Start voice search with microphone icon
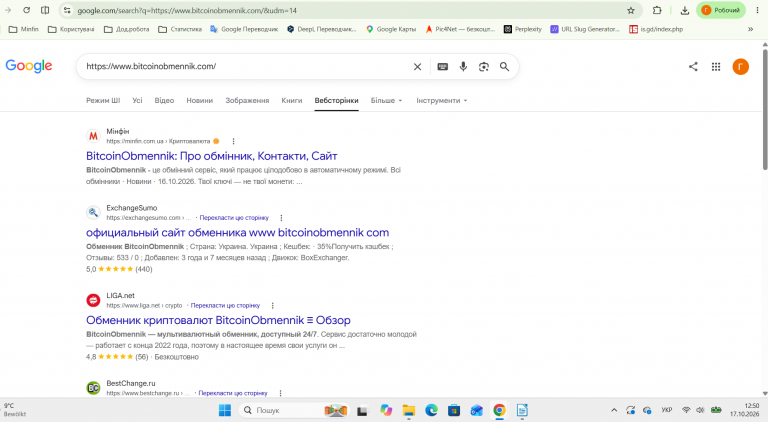 pyautogui.click(x=463, y=67)
